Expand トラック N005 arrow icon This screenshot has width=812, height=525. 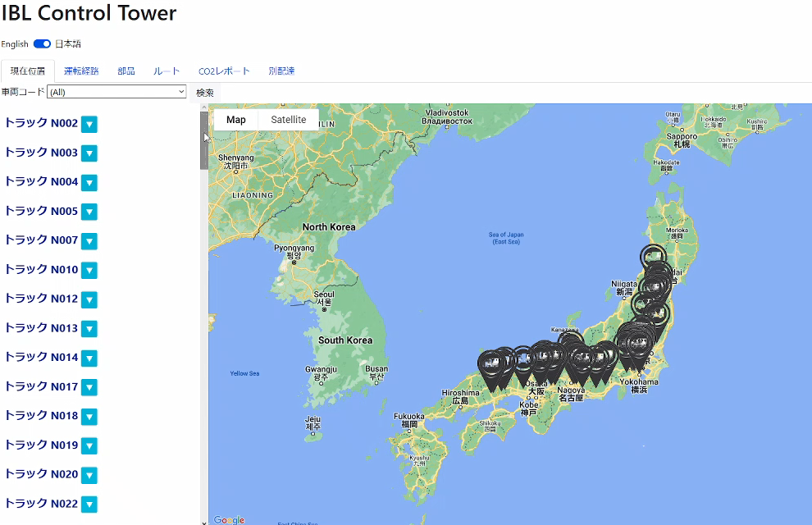[89, 212]
